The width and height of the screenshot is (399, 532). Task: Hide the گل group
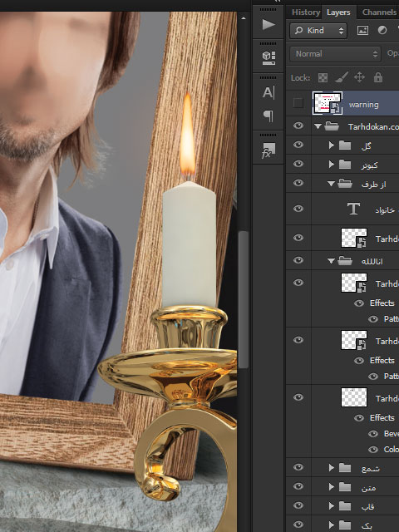point(298,145)
